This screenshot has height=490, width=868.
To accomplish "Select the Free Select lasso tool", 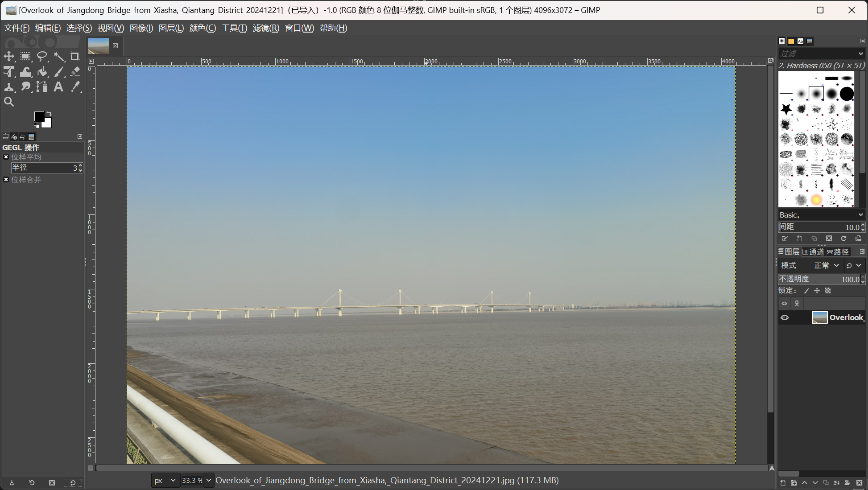I will click(42, 57).
